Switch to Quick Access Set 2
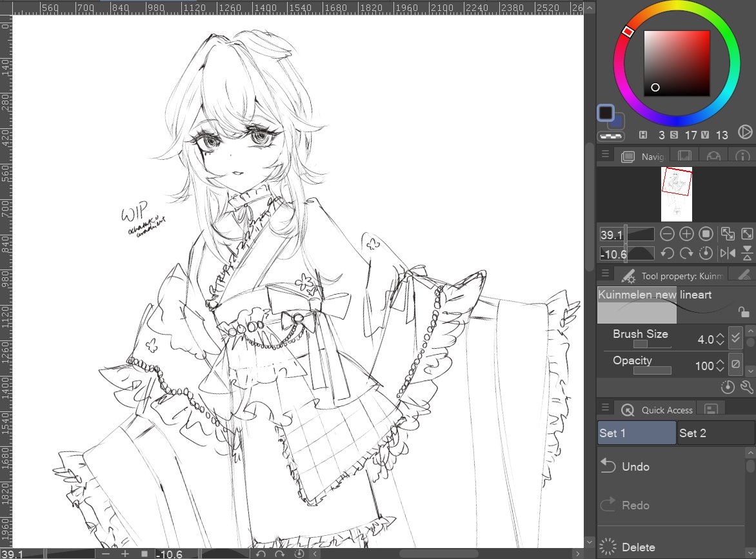This screenshot has height=559, width=756. (x=715, y=433)
